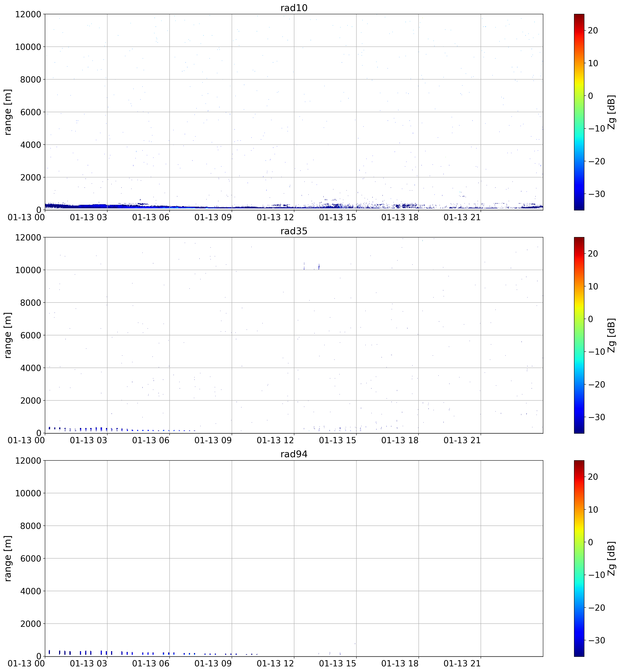
Task: Click the rad35 plot colorbar
Action: pos(579,335)
